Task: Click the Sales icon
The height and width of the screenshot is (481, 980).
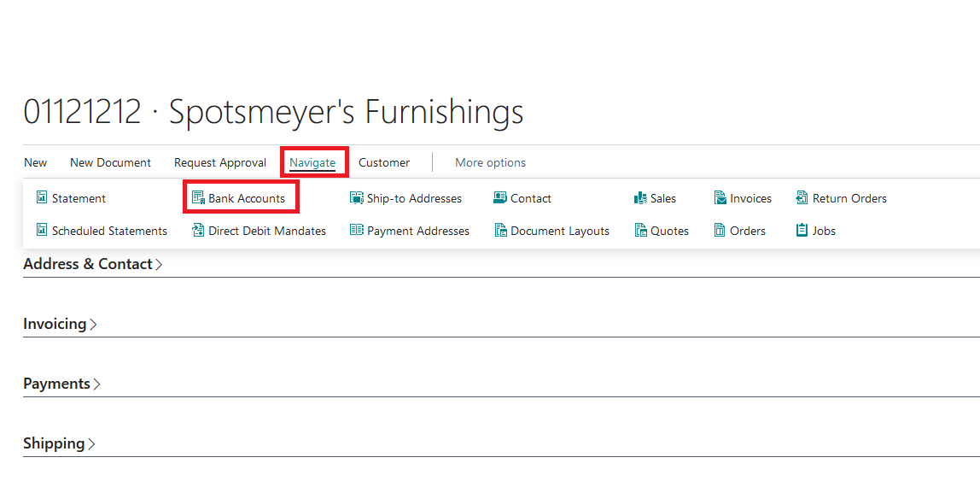Action: [640, 198]
